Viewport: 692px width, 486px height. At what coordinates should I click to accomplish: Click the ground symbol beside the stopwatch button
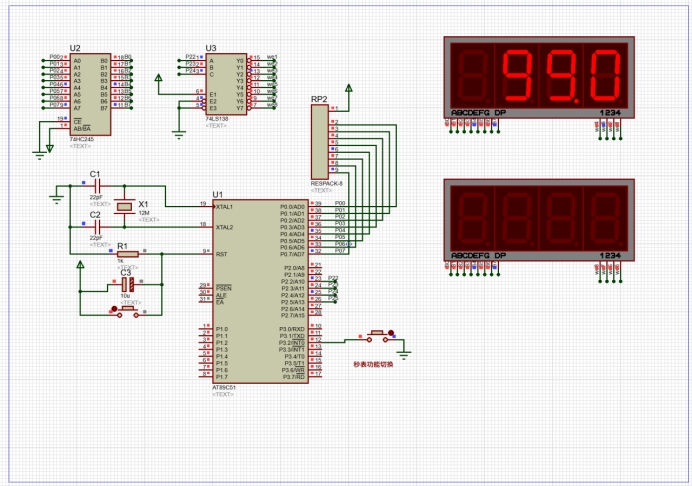coord(405,349)
